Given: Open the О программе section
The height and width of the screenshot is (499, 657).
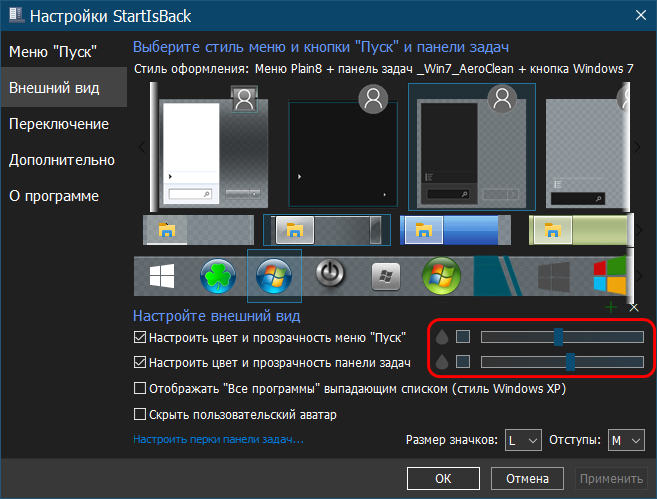Looking at the screenshot, I should pos(64,196).
